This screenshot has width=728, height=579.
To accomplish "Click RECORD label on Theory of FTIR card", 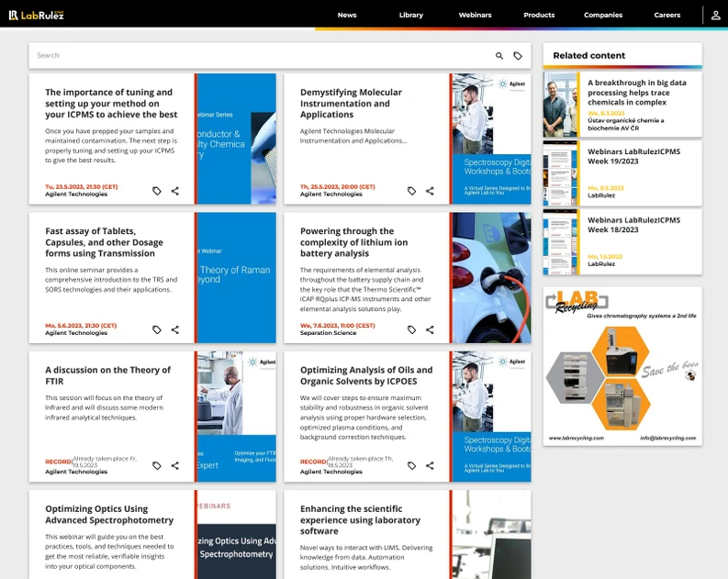I will click(59, 462).
